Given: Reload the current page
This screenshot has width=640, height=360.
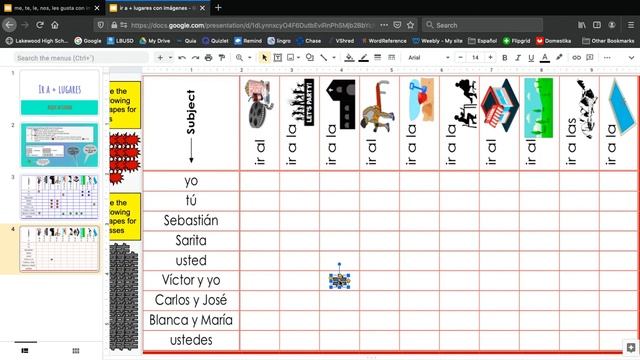Looking at the screenshot, I should pos(40,25).
